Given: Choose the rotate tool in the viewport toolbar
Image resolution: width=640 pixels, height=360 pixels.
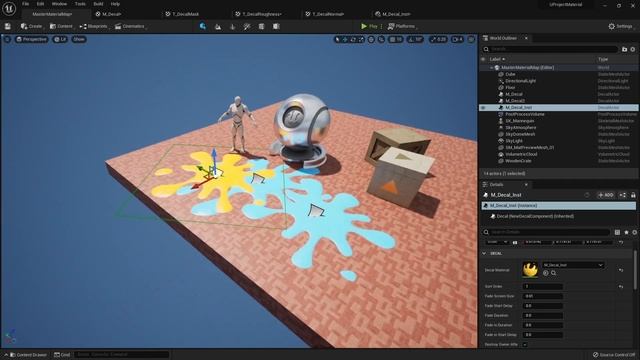Looking at the screenshot, I should (x=353, y=40).
